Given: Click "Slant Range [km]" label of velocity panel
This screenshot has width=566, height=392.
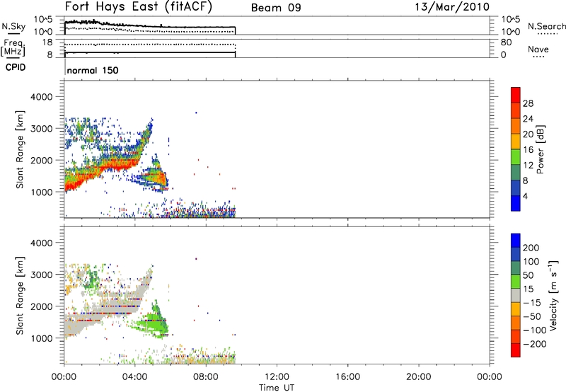Looking at the screenshot, I should (x=20, y=296).
